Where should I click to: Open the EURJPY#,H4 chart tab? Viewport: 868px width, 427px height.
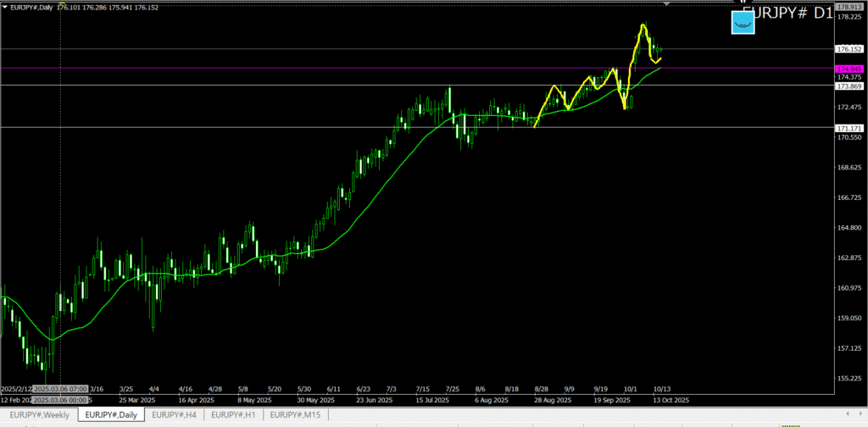coord(174,414)
